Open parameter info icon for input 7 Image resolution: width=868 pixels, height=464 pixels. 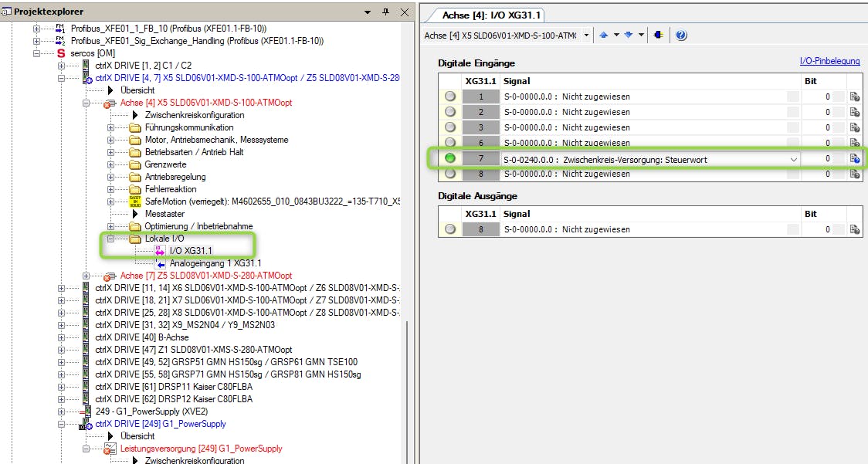(x=855, y=158)
